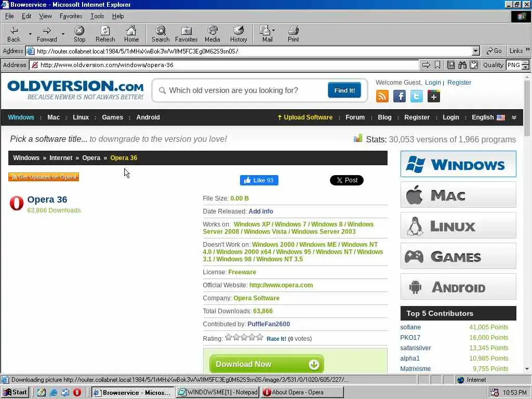Click the Twitter icon in header
Image resolution: width=532 pixels, height=399 pixels.
coord(417,96)
